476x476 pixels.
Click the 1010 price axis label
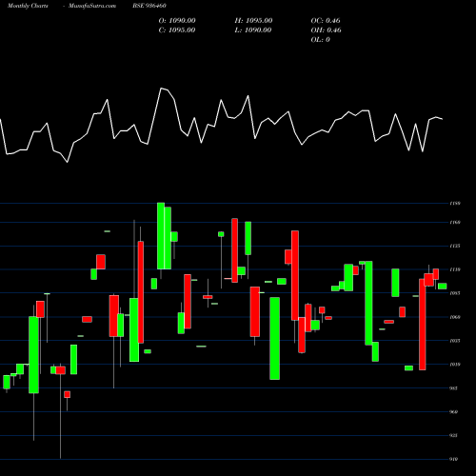point(455,365)
